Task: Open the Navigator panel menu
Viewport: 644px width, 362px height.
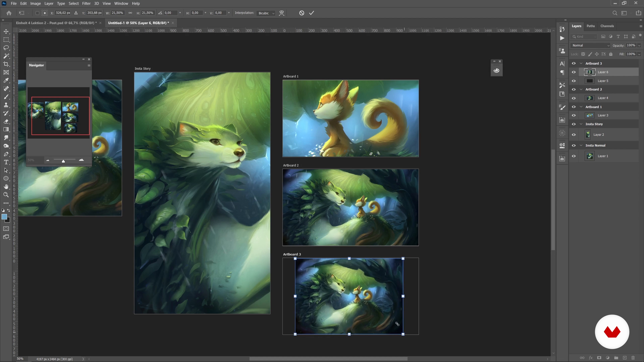Action: (89, 66)
